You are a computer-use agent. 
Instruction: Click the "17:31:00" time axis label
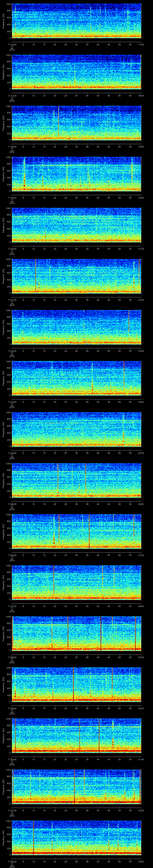pos(12,811)
